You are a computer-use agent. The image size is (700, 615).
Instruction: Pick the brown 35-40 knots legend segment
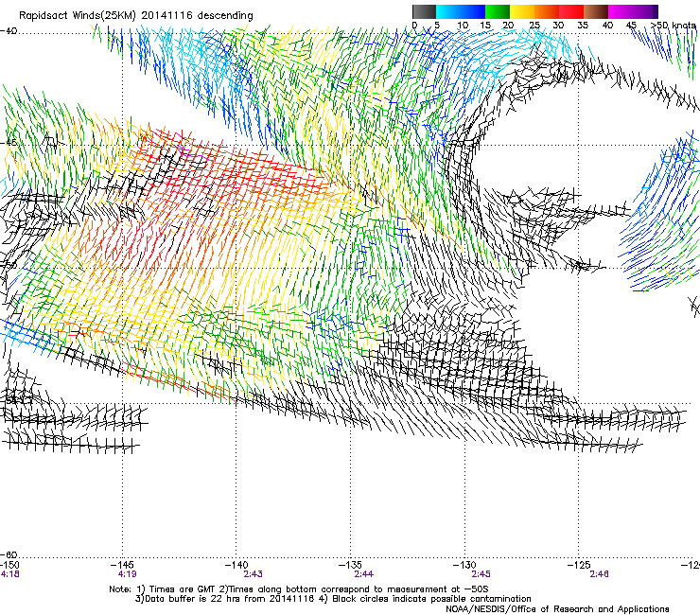tap(596, 11)
